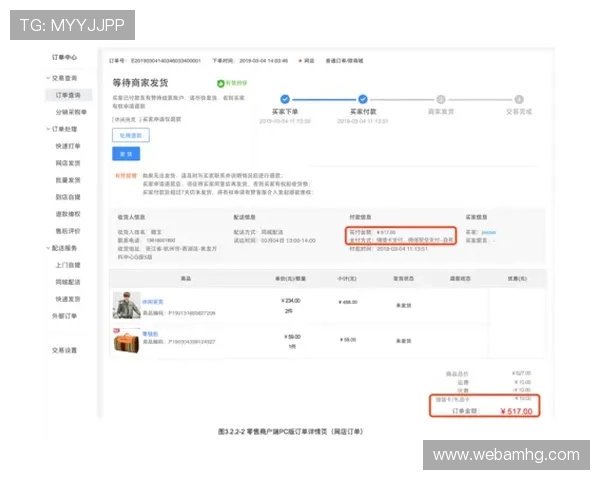
Task: Select 订单查询 in the sidebar
Action: tap(68, 95)
